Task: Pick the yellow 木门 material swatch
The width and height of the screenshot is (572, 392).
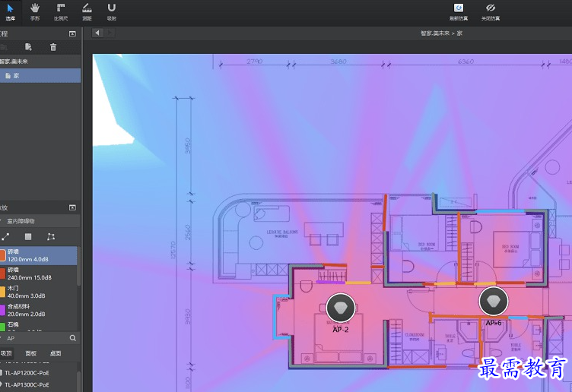Action: coord(3,292)
